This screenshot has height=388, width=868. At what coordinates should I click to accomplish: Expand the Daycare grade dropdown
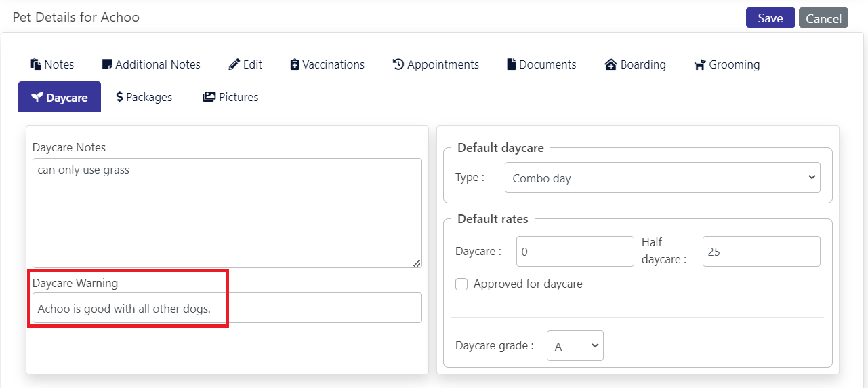pyautogui.click(x=575, y=346)
